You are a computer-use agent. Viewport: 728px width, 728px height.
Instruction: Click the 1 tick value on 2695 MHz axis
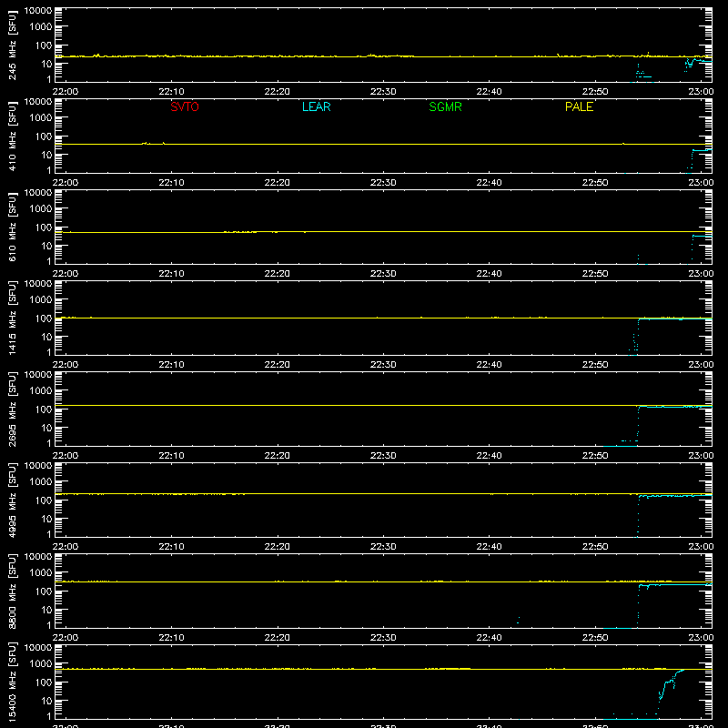pyautogui.click(x=49, y=443)
